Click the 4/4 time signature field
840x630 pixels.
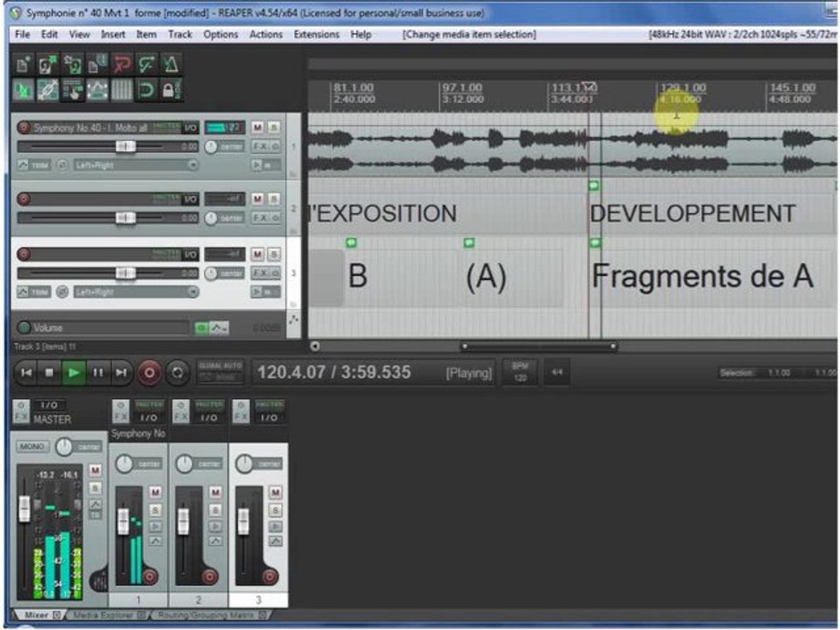(x=557, y=372)
